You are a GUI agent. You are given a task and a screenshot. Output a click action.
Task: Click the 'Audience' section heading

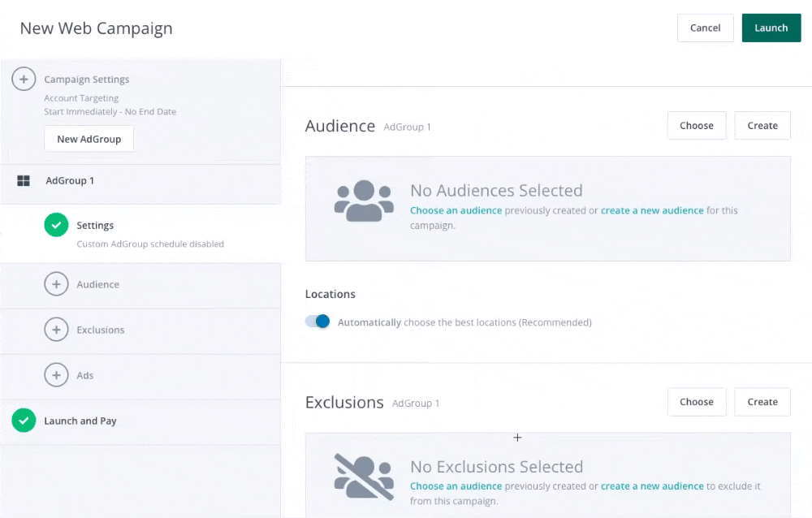click(x=340, y=126)
